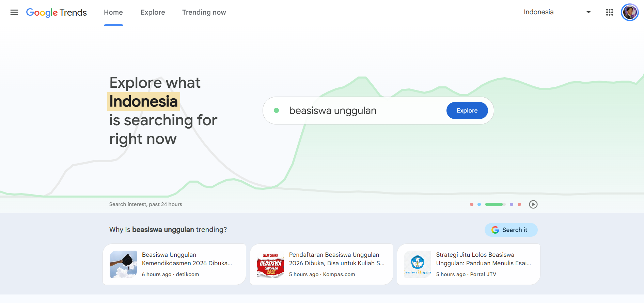Play the trending carousel animation
Viewport: 644px width, 303px height.
(533, 204)
